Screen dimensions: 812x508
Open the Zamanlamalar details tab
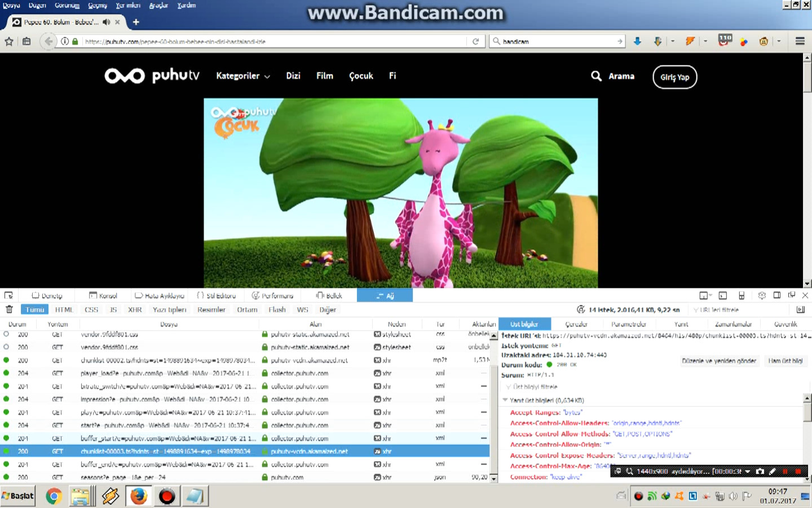click(734, 324)
